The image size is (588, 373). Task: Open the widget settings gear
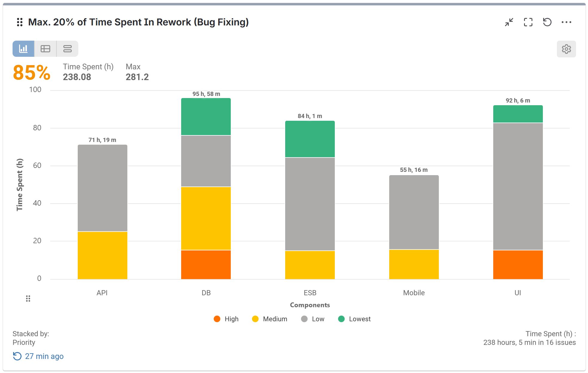coord(566,49)
